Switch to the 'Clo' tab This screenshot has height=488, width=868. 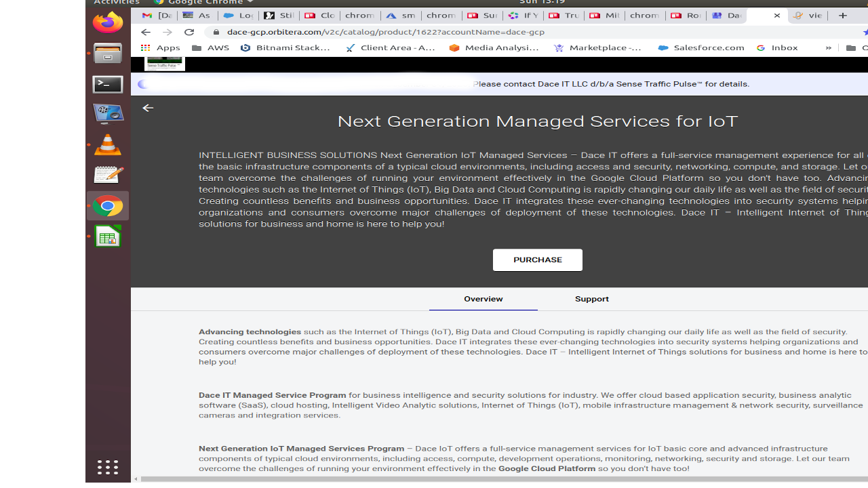pyautogui.click(x=319, y=16)
